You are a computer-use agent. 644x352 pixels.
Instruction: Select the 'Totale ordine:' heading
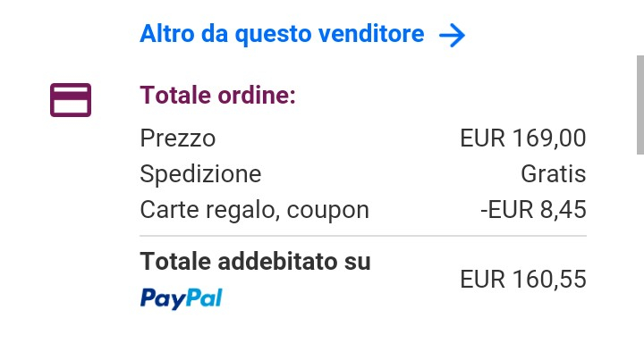(x=217, y=96)
